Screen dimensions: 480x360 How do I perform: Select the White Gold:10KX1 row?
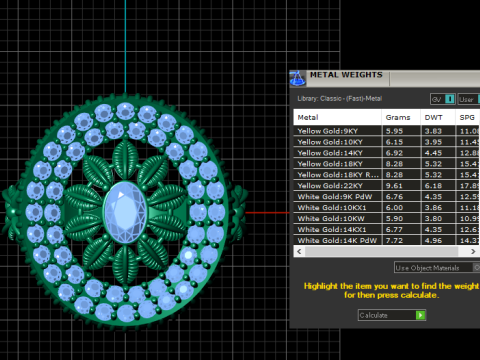click(x=387, y=208)
